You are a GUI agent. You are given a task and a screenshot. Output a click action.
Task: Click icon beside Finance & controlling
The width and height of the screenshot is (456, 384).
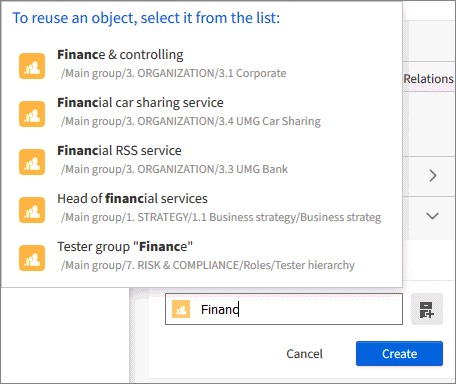32,66
